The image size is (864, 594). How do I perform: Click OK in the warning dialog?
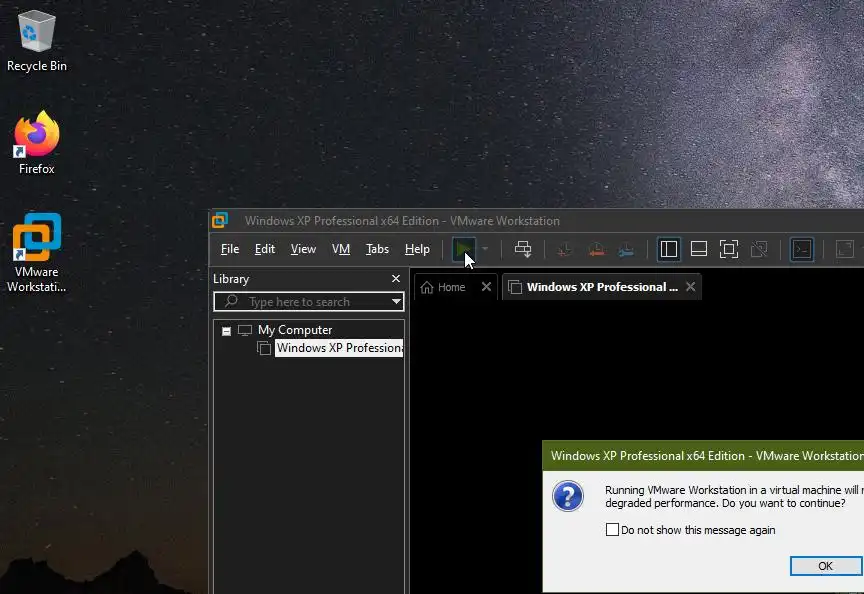tap(825, 566)
